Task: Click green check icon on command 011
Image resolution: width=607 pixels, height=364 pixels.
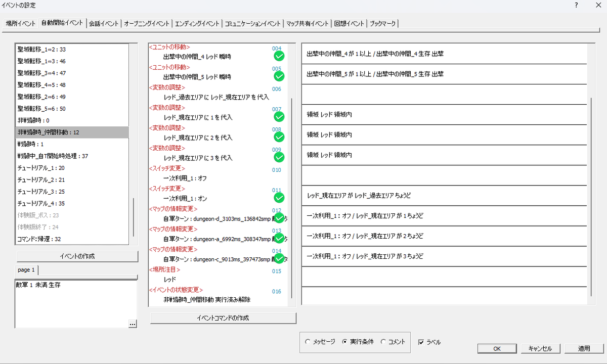Action: 279,198
